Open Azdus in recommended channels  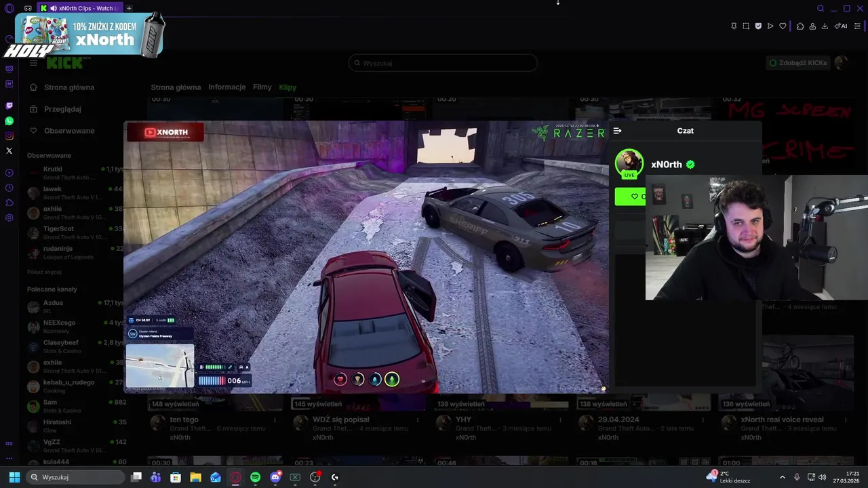tap(75, 307)
